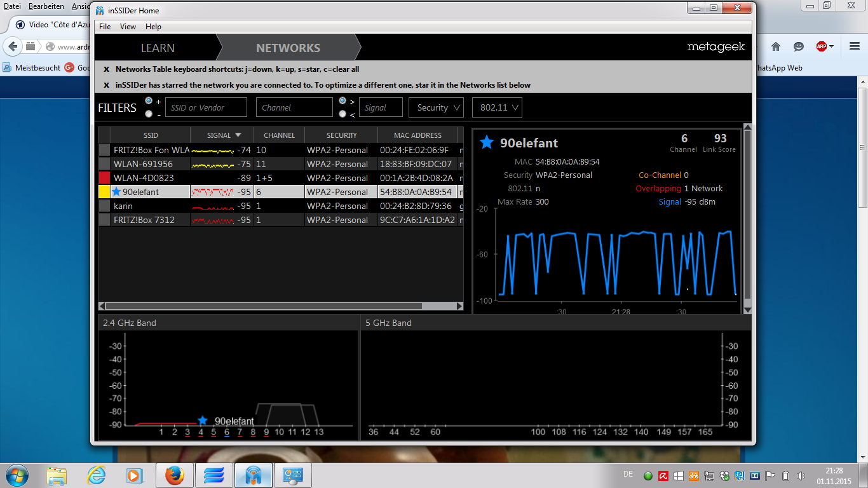868x488 pixels.
Task: Open the File menu in inSSIDer
Action: point(105,27)
